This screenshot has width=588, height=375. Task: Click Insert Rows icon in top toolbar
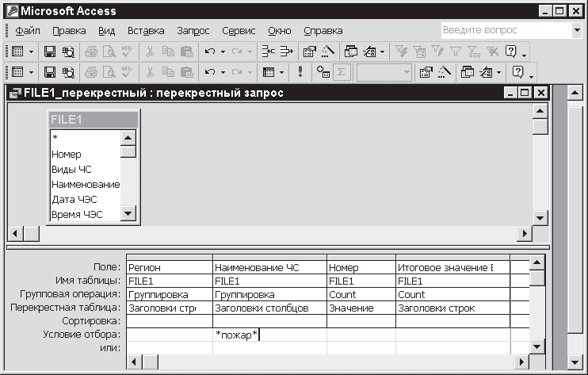point(268,52)
